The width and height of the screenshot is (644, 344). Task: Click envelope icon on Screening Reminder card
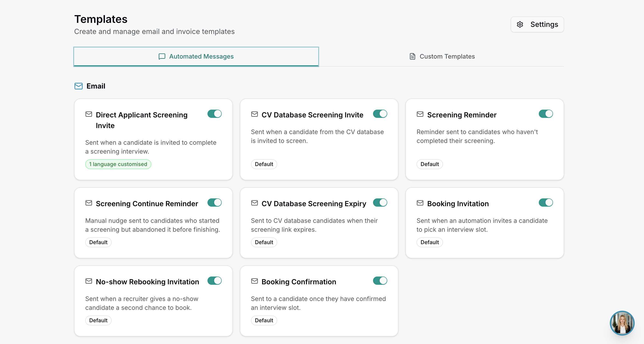[x=420, y=114]
